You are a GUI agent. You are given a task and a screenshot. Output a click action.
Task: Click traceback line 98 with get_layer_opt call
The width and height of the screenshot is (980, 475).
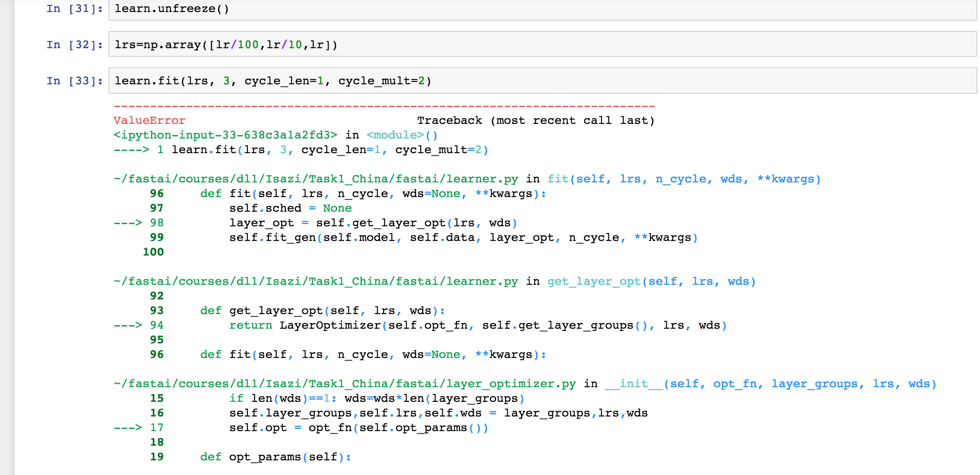click(373, 223)
